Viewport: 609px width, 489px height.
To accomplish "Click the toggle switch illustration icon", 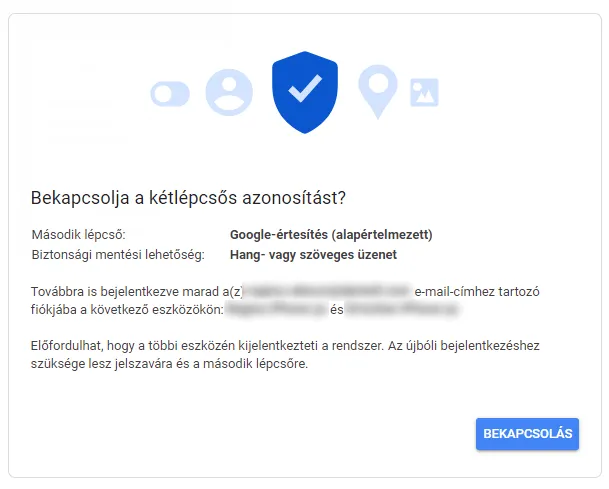I will point(169,94).
